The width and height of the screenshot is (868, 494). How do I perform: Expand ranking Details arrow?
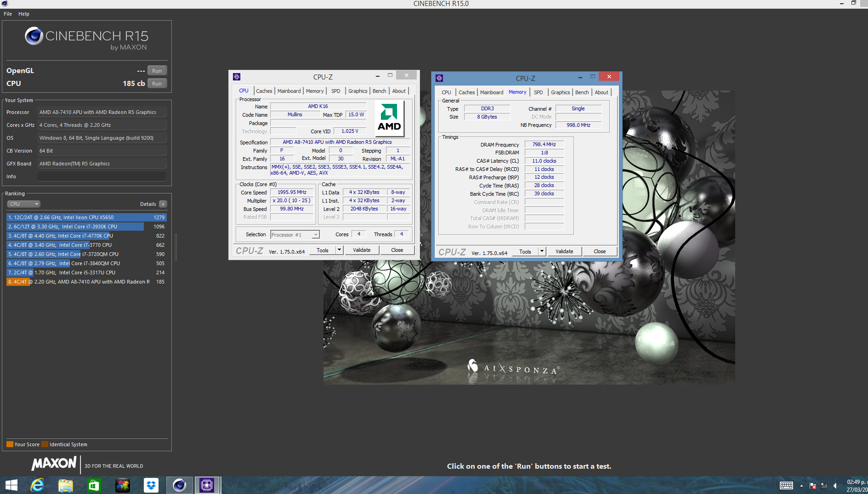[x=163, y=204]
